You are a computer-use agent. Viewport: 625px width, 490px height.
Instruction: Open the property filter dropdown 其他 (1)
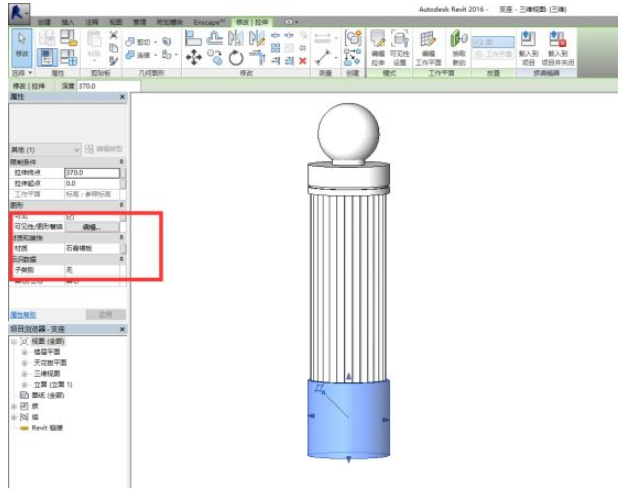point(45,150)
